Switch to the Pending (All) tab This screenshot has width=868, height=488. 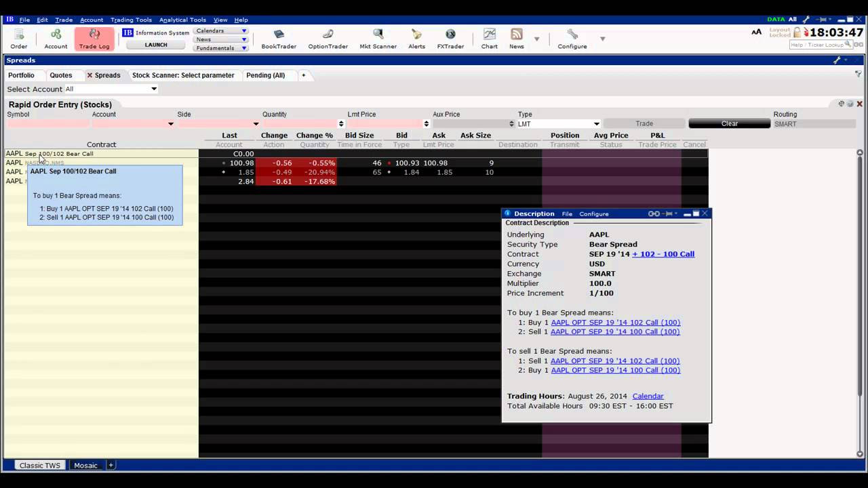265,75
